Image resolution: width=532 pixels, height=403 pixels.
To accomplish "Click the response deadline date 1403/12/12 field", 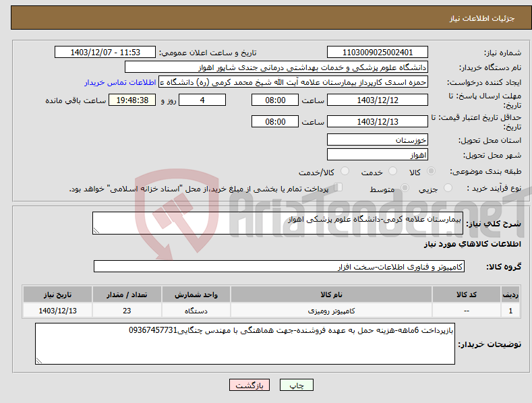I will pos(378,100).
